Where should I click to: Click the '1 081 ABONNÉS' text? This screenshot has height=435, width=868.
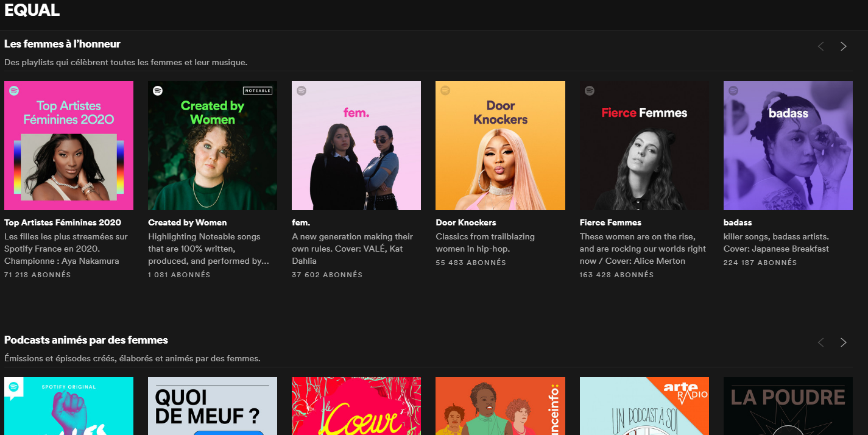[179, 275]
